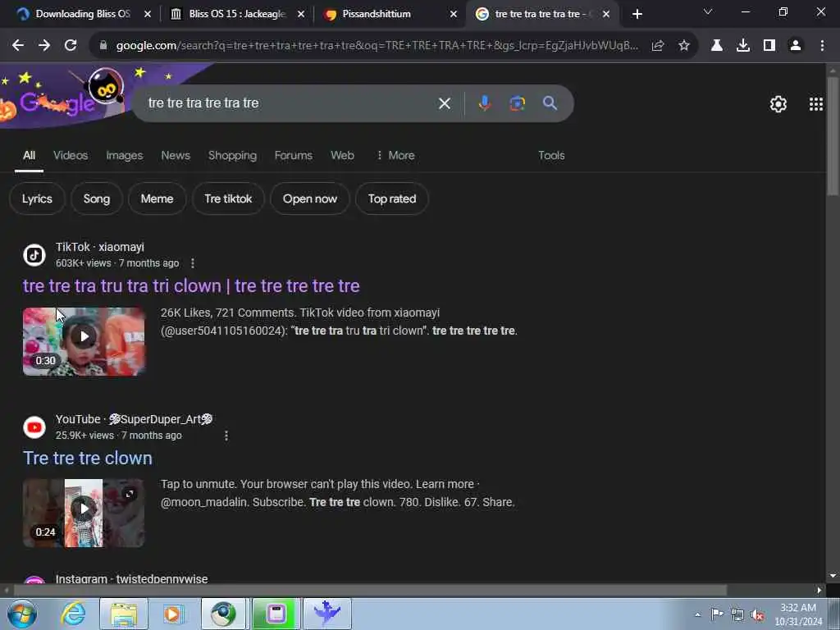Select the All results tab
Image resolution: width=840 pixels, height=630 pixels.
click(29, 155)
